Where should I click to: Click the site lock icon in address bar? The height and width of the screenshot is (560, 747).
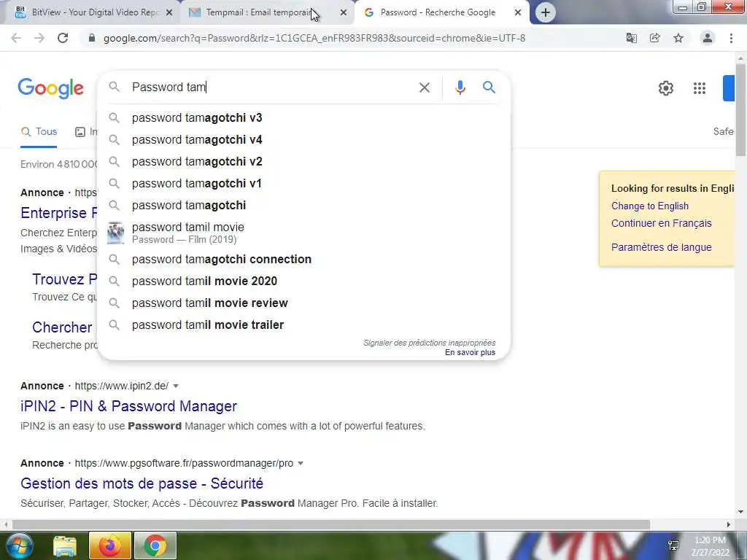pos(92,38)
